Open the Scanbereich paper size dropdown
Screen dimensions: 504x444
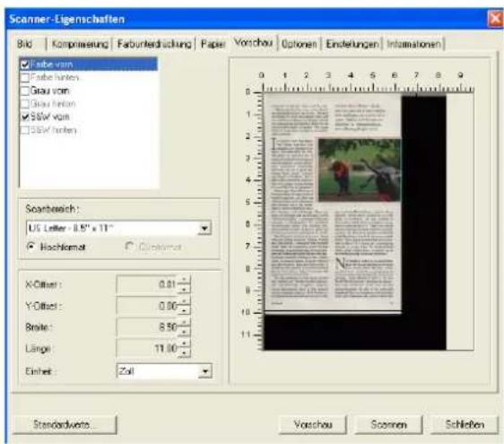point(204,228)
